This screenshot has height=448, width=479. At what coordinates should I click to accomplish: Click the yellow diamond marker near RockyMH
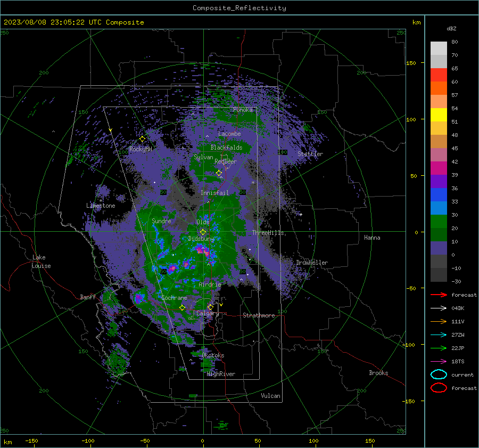click(142, 139)
